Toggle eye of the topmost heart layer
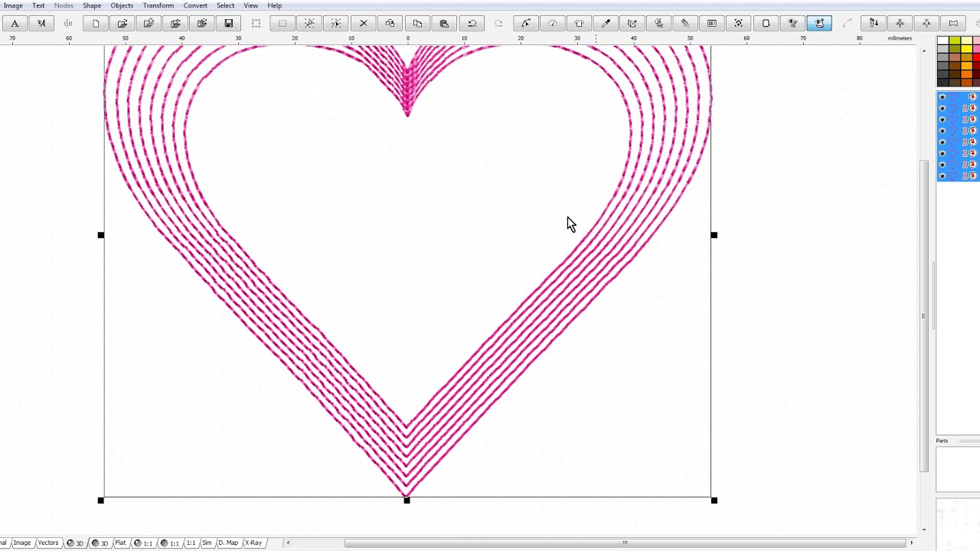This screenshot has width=980, height=551. coord(942,97)
